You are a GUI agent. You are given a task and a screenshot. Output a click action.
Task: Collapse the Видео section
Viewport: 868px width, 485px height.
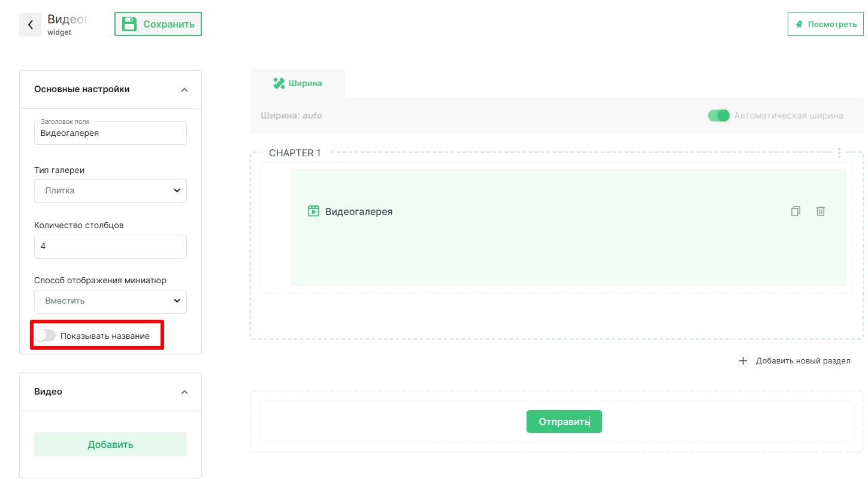pyautogui.click(x=185, y=392)
